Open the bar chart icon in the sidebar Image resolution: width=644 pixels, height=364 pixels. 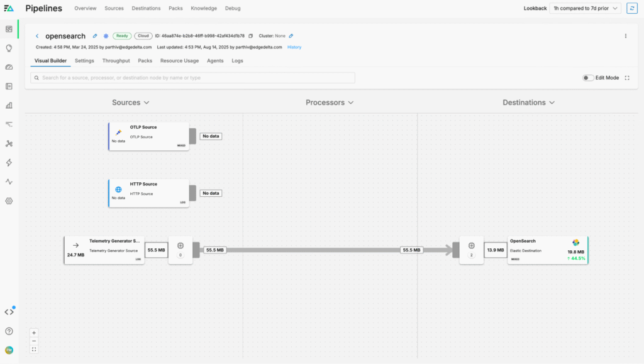9,105
